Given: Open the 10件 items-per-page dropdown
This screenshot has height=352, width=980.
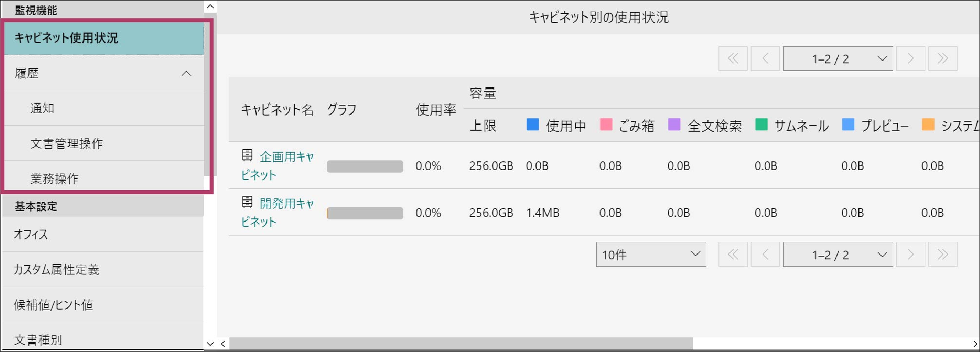Looking at the screenshot, I should 651,254.
